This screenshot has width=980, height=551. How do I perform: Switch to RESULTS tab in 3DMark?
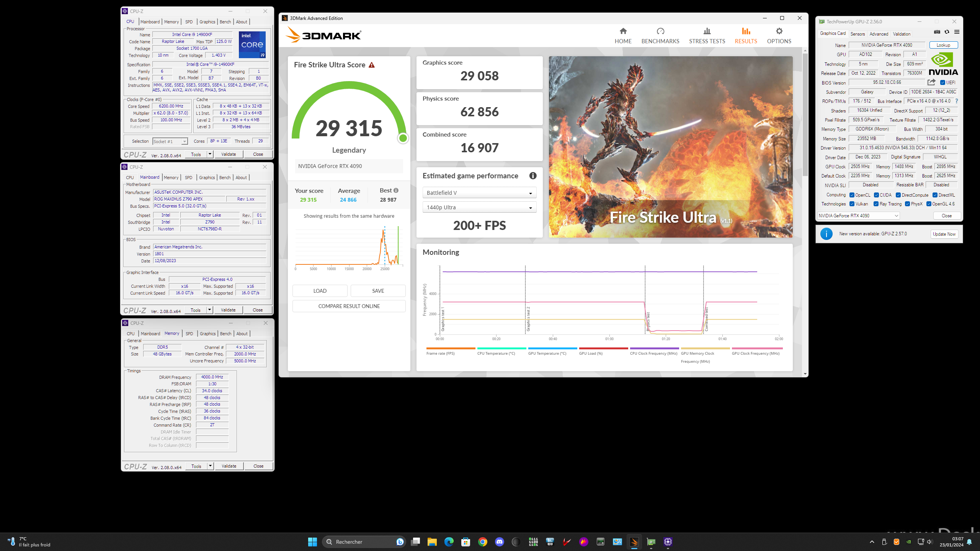[746, 36]
